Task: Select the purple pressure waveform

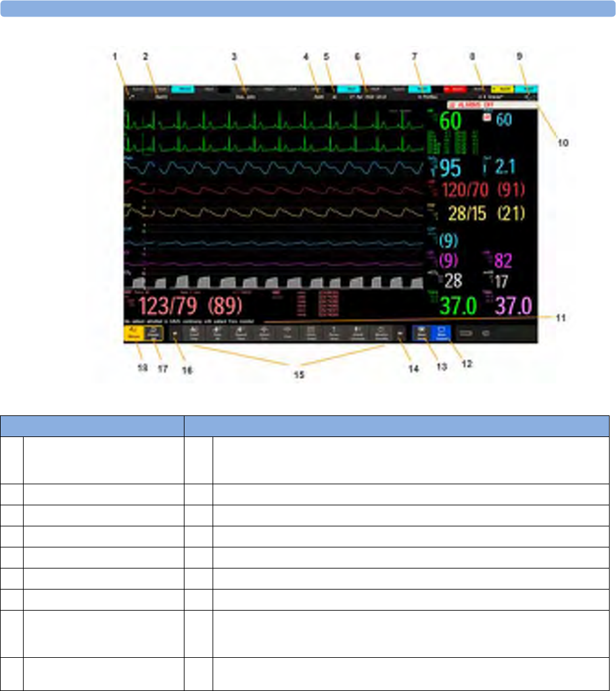Action: pyautogui.click(x=274, y=264)
